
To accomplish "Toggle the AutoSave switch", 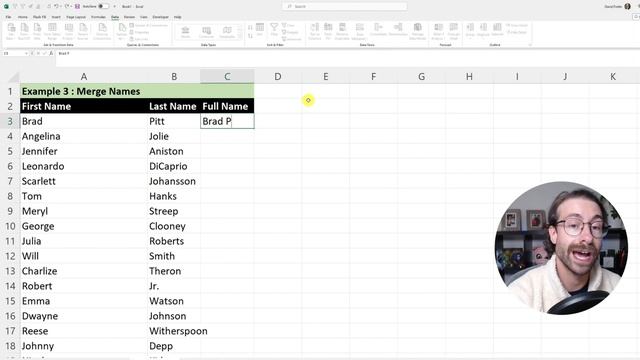I will (103, 7).
